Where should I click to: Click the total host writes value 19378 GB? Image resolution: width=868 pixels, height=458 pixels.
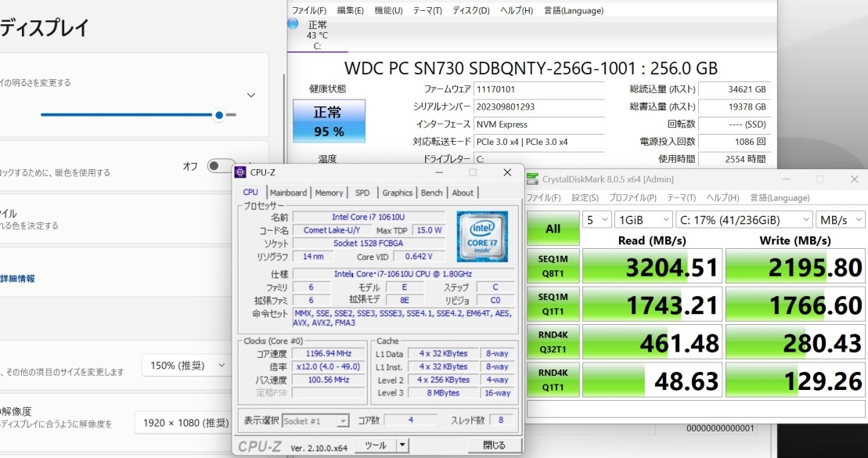pos(734,107)
